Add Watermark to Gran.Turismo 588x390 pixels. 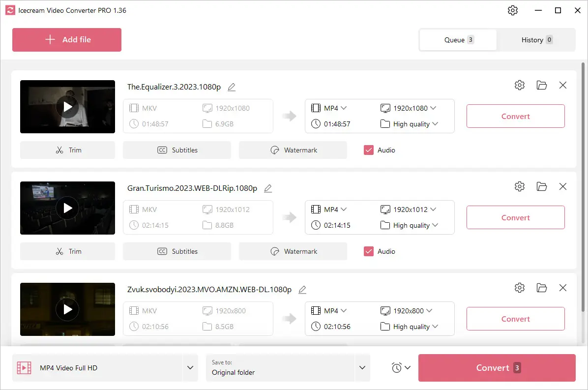point(293,251)
